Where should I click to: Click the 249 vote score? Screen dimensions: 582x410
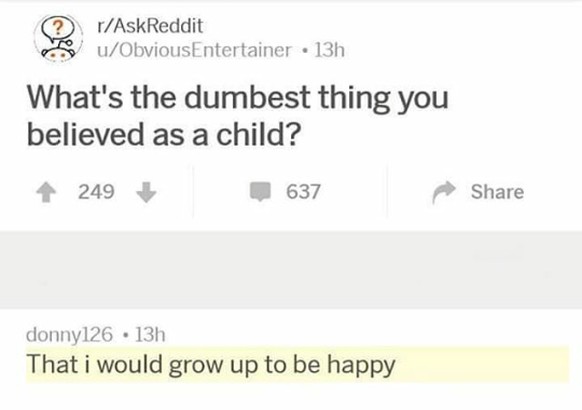96,192
